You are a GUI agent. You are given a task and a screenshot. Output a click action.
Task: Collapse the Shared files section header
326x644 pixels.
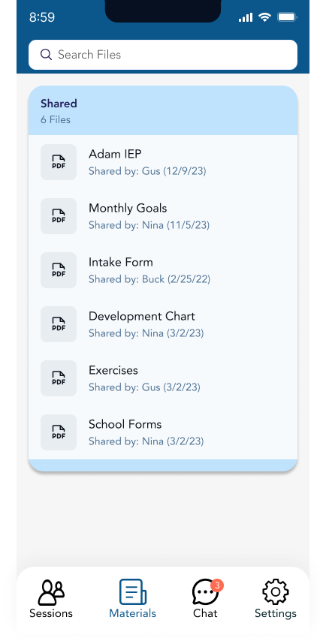pos(163,110)
